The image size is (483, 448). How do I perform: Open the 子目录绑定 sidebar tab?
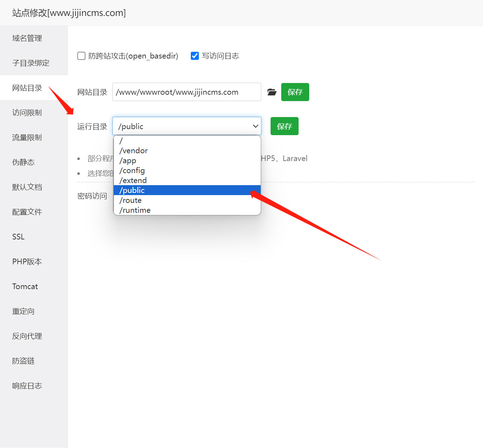point(34,63)
